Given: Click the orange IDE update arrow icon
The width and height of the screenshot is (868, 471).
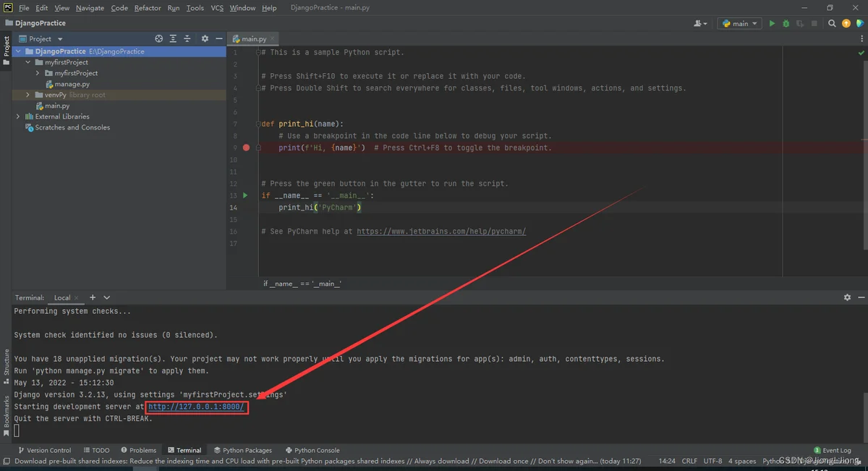Looking at the screenshot, I should (846, 24).
